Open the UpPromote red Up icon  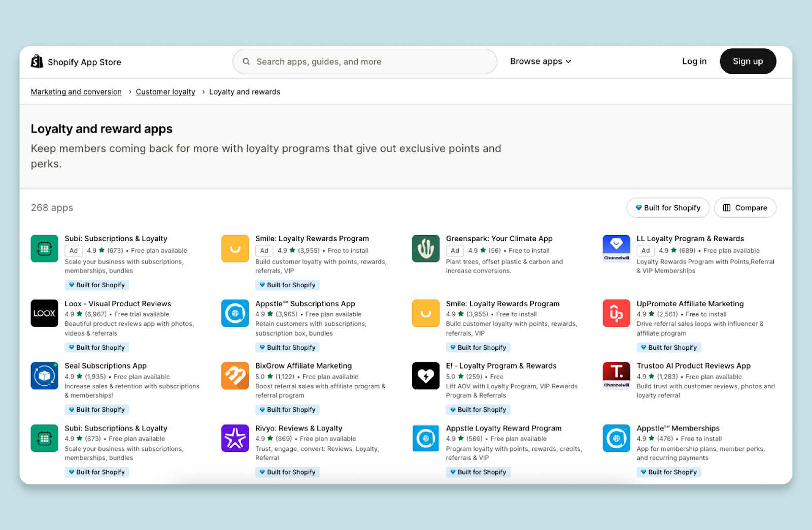tap(616, 313)
